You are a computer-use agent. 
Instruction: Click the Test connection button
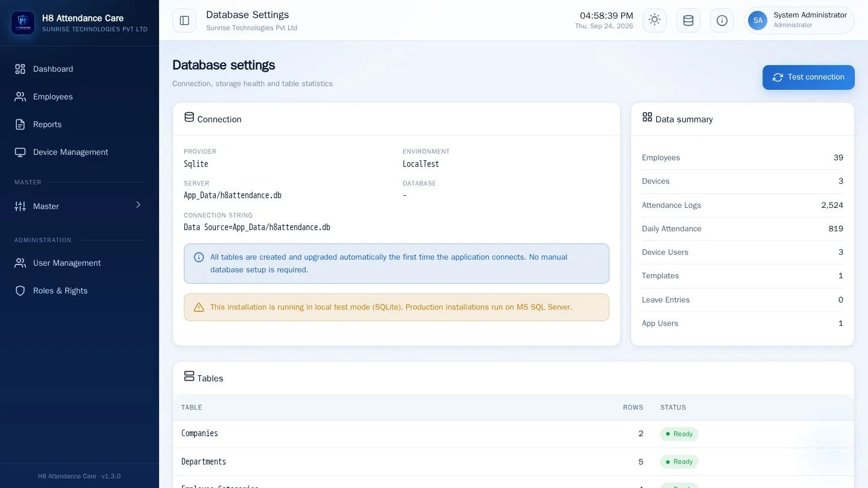(808, 77)
